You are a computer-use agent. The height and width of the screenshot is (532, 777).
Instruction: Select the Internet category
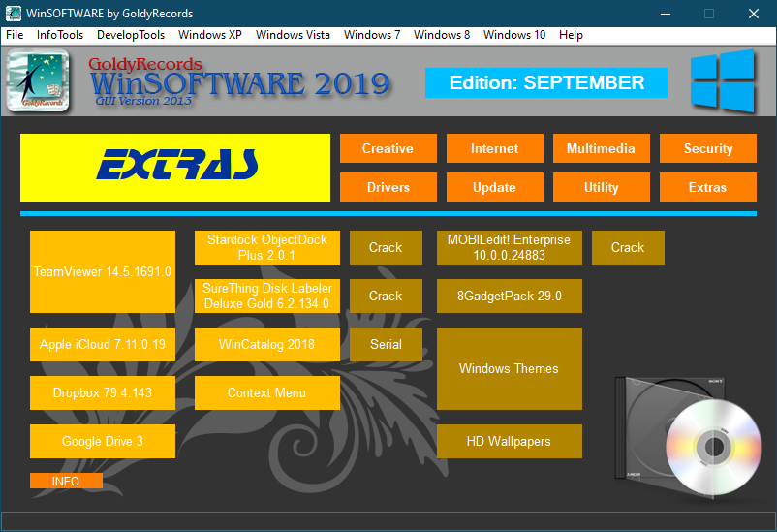point(494,148)
